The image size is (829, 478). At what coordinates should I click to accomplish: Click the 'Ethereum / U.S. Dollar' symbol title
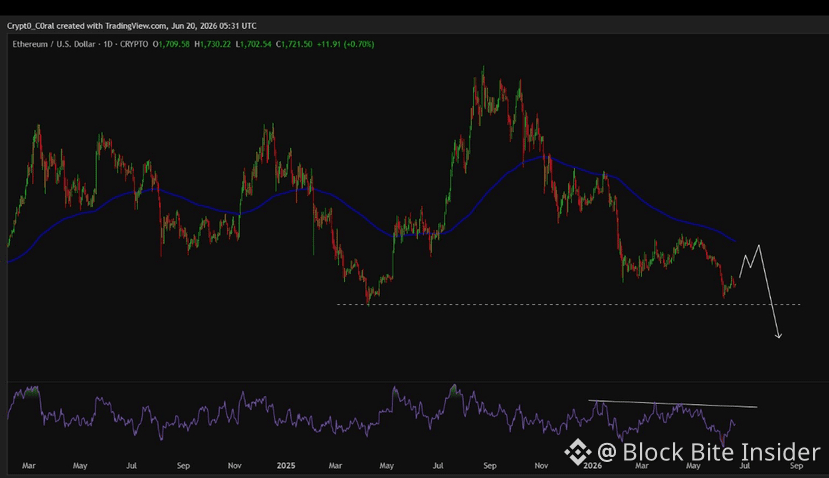tap(54, 44)
